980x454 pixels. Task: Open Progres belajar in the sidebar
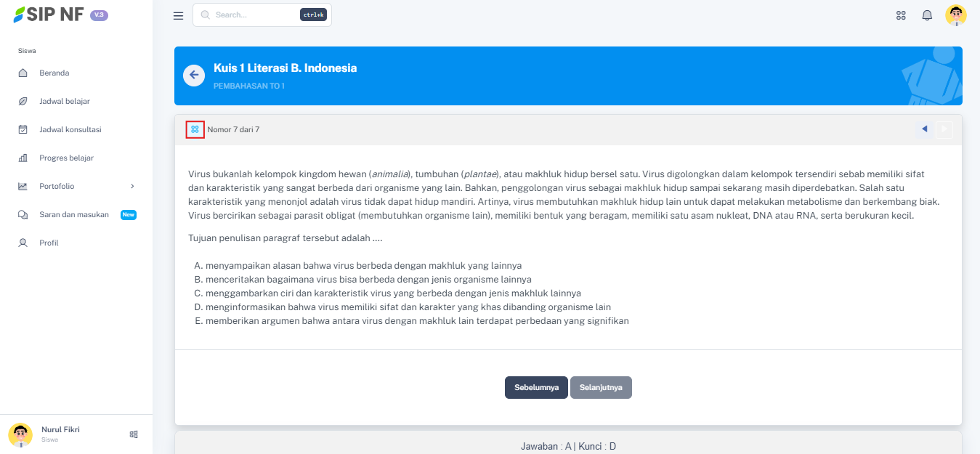click(66, 158)
